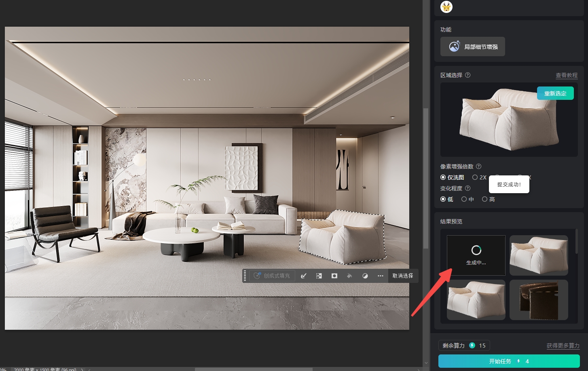This screenshot has height=371, width=588.
Task: Click the 功能 section label
Action: [x=446, y=30]
